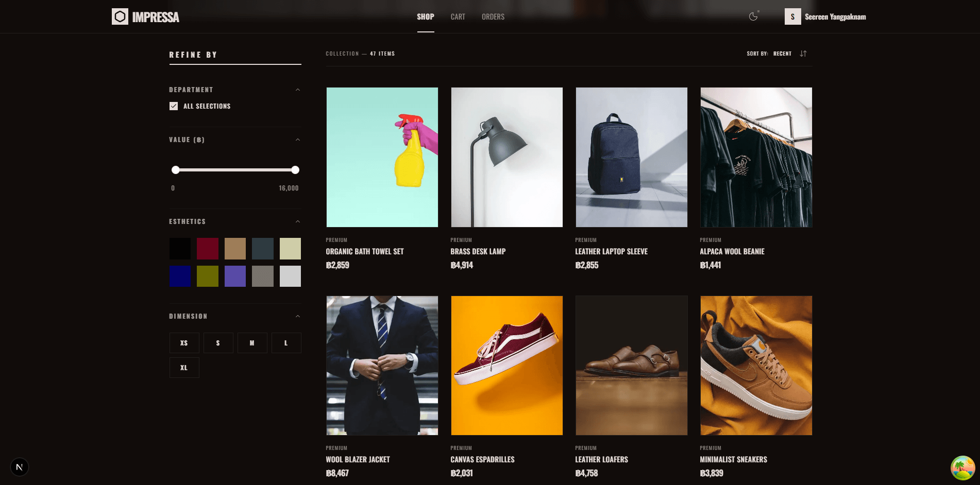Image resolution: width=980 pixels, height=485 pixels.
Task: Collapse the DEPARTMENT filter section
Action: [x=298, y=89]
